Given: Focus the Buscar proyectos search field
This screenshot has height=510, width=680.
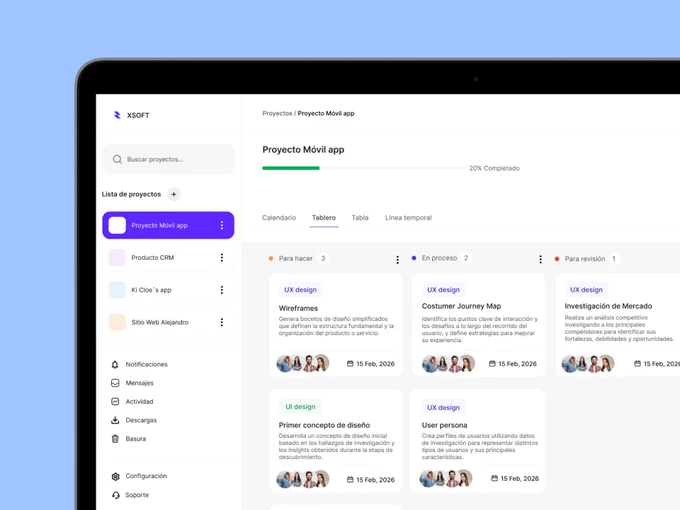Looking at the screenshot, I should (168, 159).
